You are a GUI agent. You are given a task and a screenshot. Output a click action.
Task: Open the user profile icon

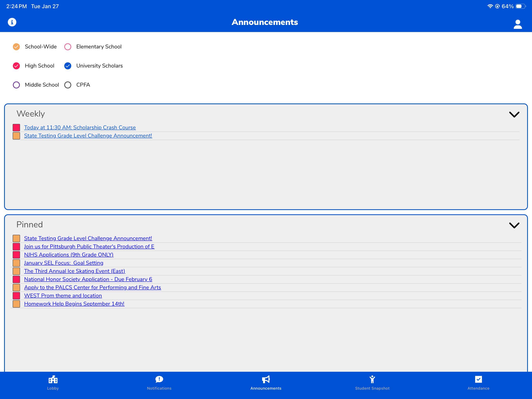pos(518,24)
